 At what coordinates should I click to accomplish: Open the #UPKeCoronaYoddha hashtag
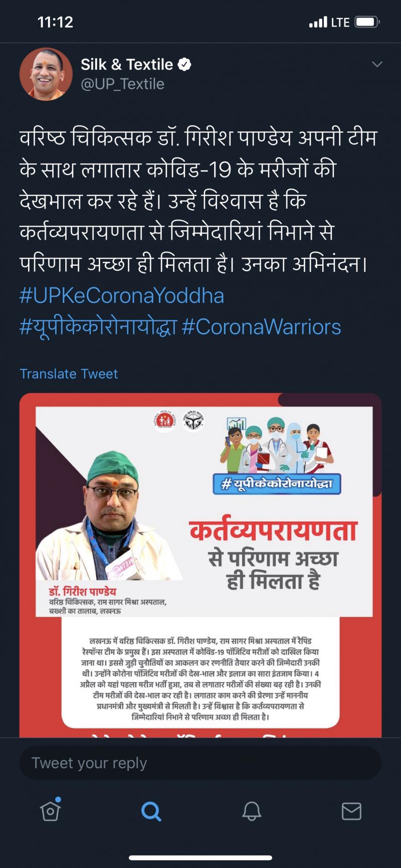(122, 295)
